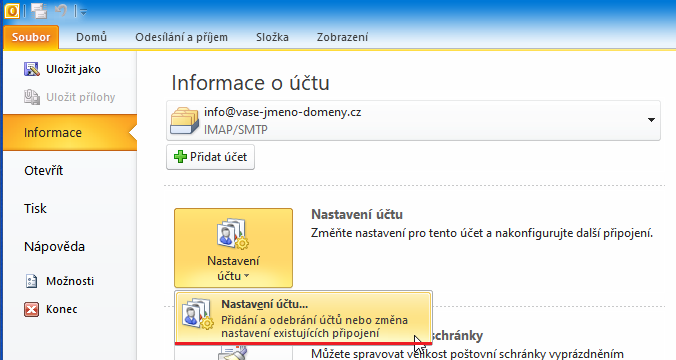Click the Možnosti options icon

pos(31,281)
